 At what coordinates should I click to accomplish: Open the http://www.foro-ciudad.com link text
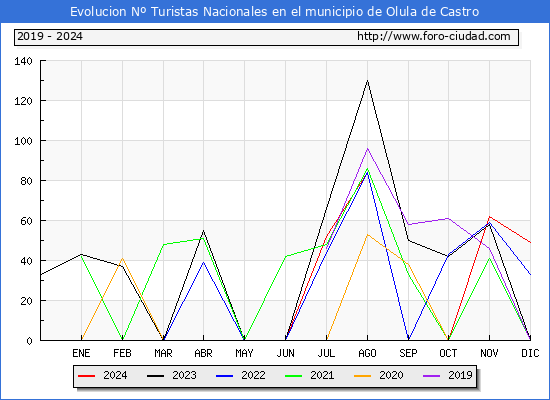click(434, 36)
